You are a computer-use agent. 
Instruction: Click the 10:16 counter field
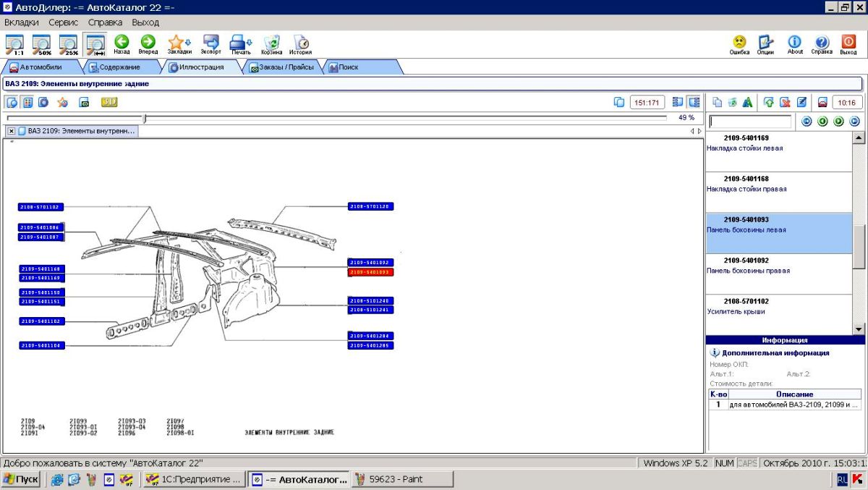tap(847, 102)
